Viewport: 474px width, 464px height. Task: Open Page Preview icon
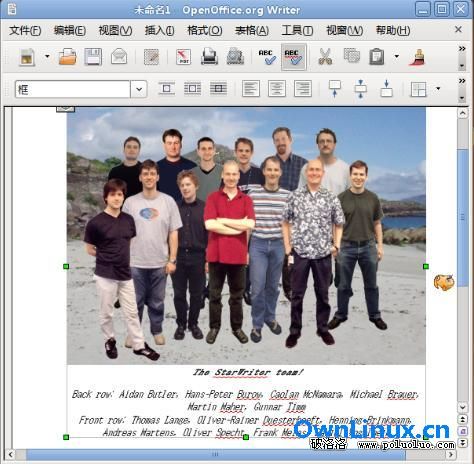click(235, 57)
